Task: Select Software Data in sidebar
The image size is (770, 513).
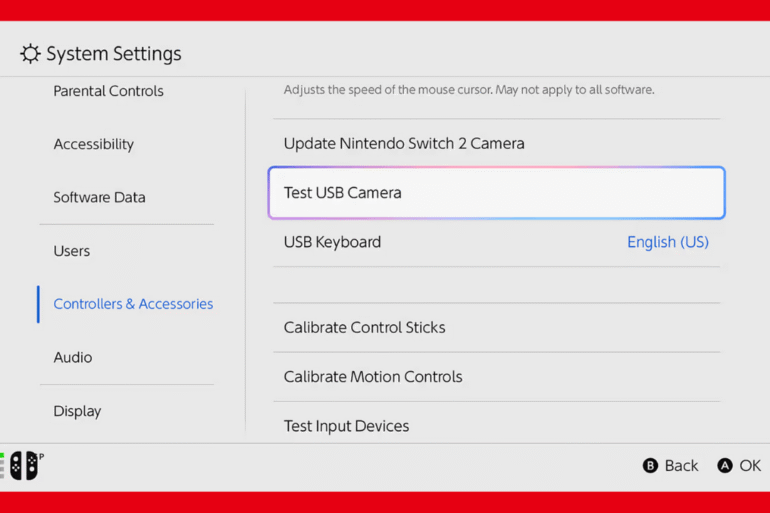Action: pos(99,197)
